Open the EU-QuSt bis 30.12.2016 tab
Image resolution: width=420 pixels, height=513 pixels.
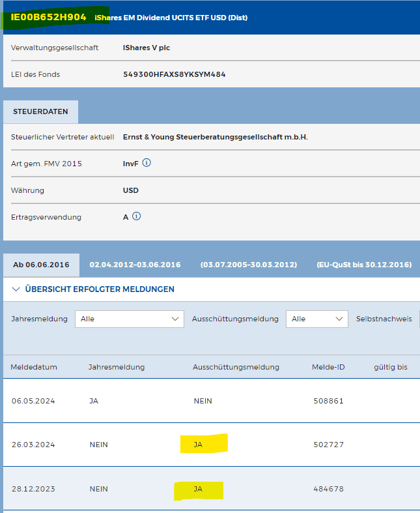tap(363, 265)
